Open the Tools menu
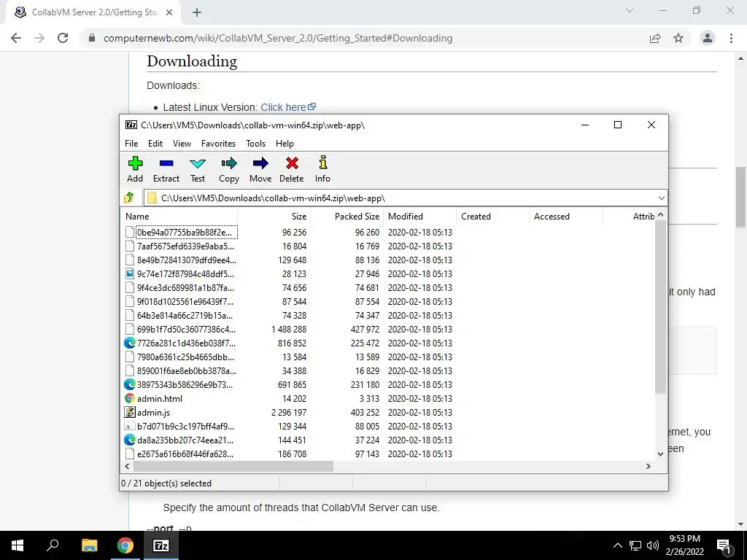 (255, 144)
